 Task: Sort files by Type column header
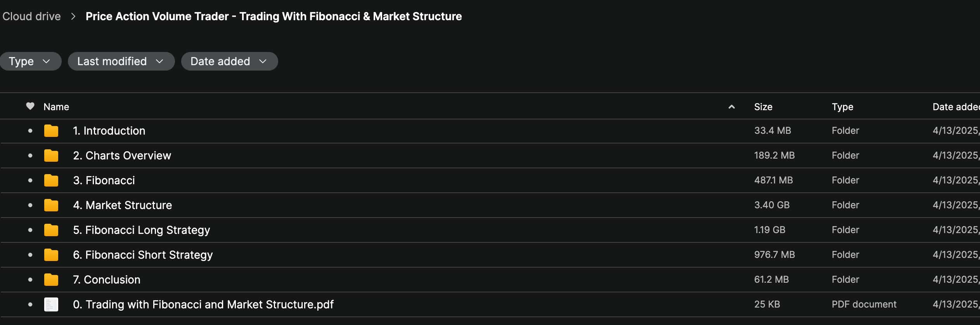pos(842,107)
